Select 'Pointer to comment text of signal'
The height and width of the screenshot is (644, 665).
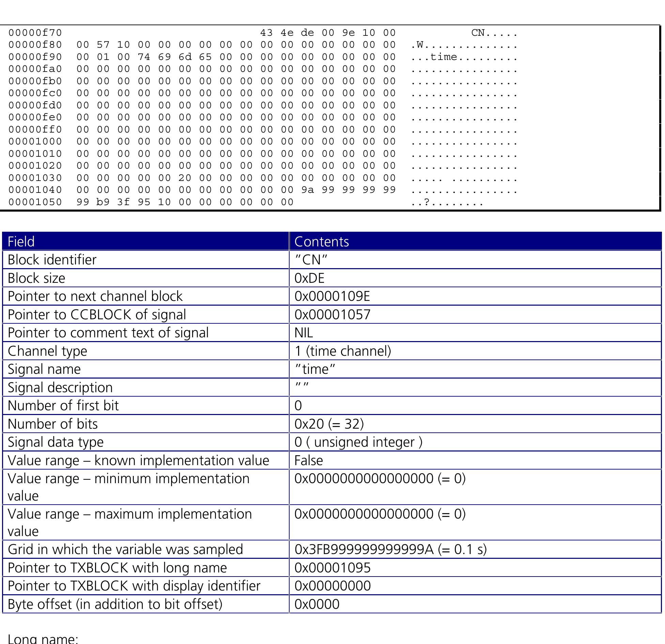coord(145,333)
